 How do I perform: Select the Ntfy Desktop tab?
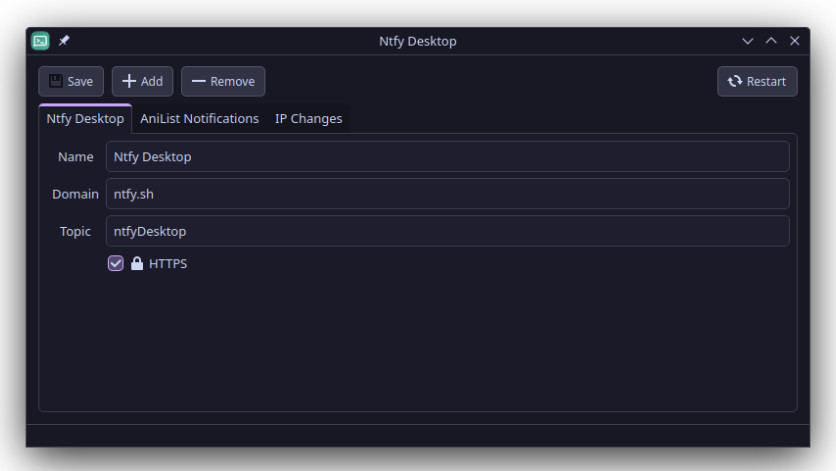[x=85, y=118]
